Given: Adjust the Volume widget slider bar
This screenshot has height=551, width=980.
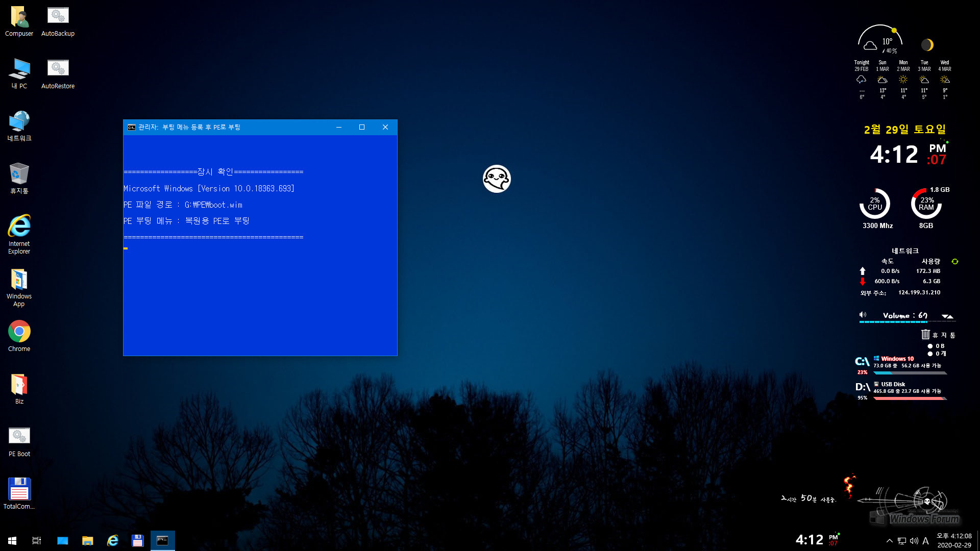Looking at the screenshot, I should [907, 322].
